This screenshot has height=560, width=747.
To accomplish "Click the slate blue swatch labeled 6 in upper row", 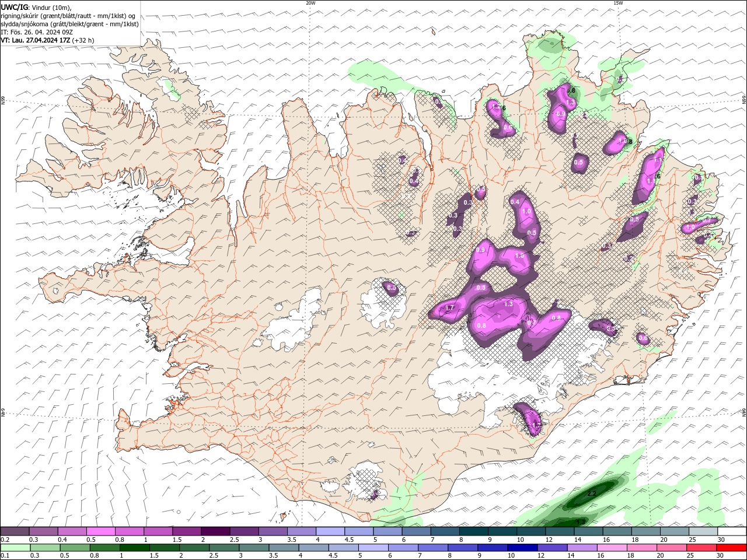I will pos(416,531).
